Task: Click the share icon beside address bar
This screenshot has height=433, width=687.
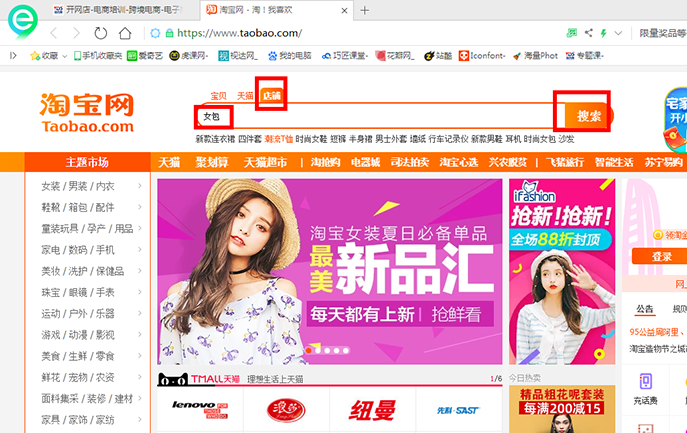Action: click(587, 33)
